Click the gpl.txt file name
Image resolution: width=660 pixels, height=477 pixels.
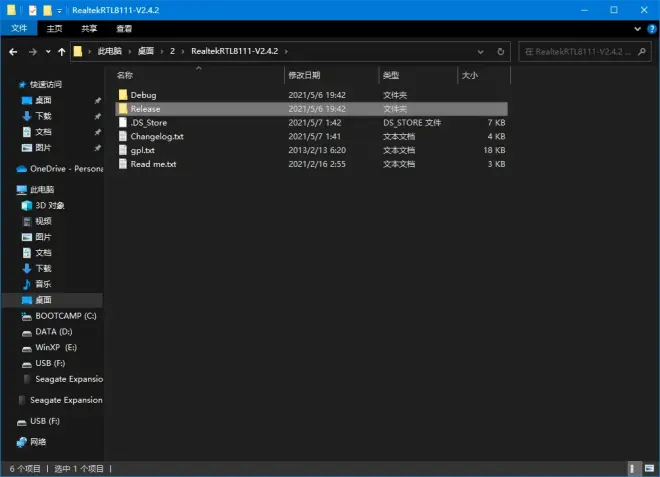click(x=143, y=150)
